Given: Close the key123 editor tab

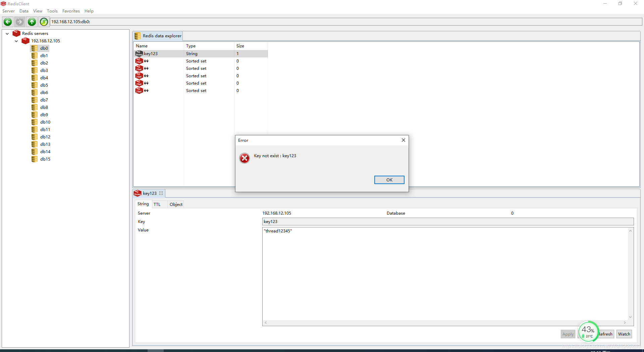Looking at the screenshot, I should coord(161,193).
